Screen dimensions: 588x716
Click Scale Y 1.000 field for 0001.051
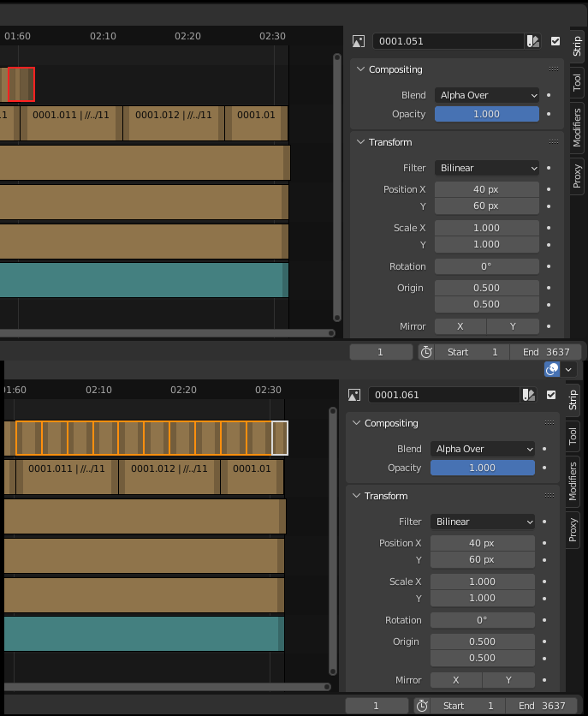tap(487, 244)
